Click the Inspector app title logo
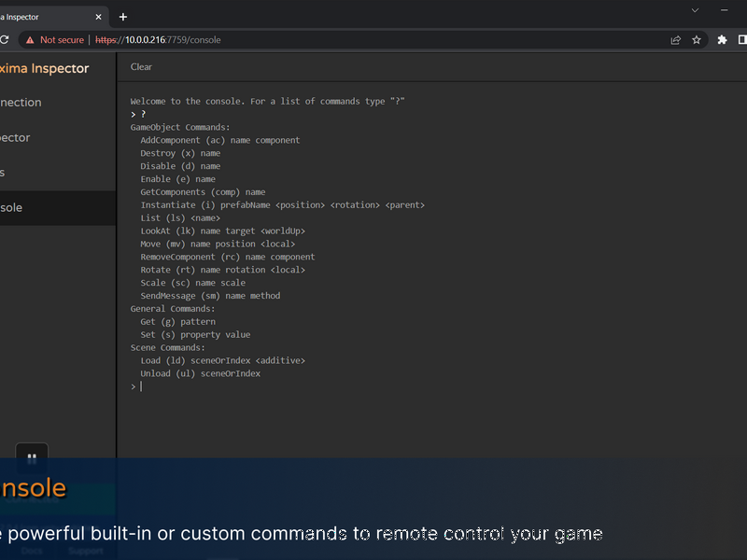Screen dimensions: 747x560 coord(44,68)
